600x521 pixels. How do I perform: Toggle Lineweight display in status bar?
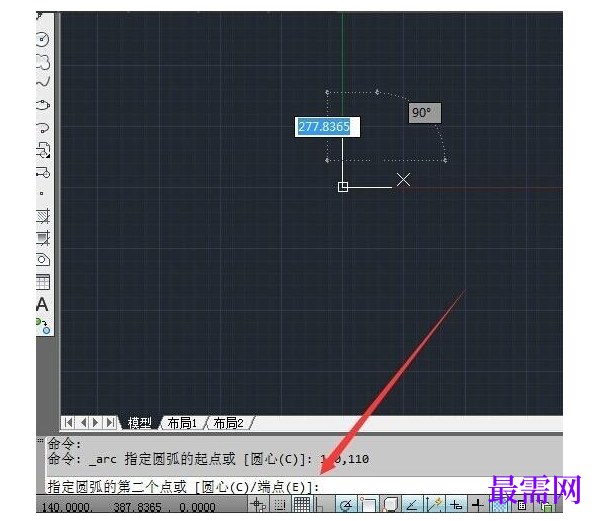[x=478, y=505]
